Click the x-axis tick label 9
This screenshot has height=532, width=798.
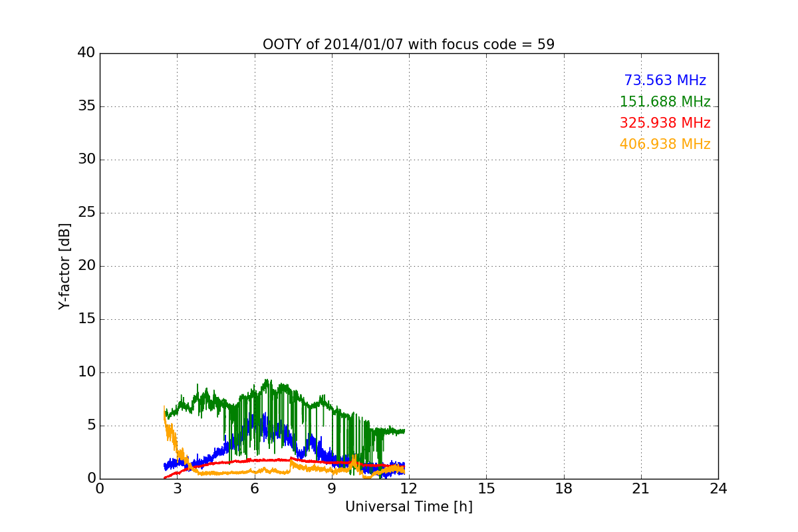(332, 489)
